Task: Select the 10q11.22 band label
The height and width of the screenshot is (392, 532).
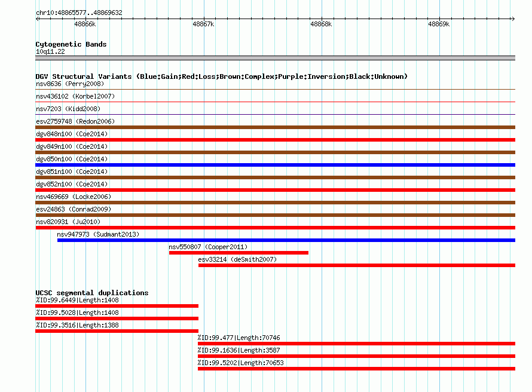Action: click(x=50, y=51)
